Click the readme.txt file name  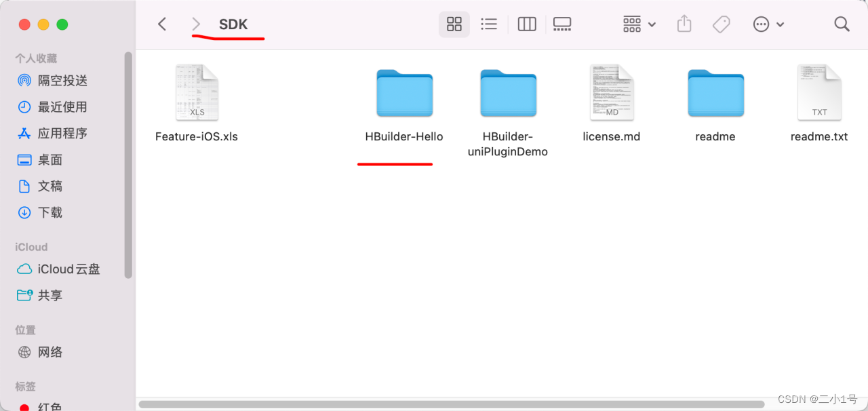[x=819, y=136]
